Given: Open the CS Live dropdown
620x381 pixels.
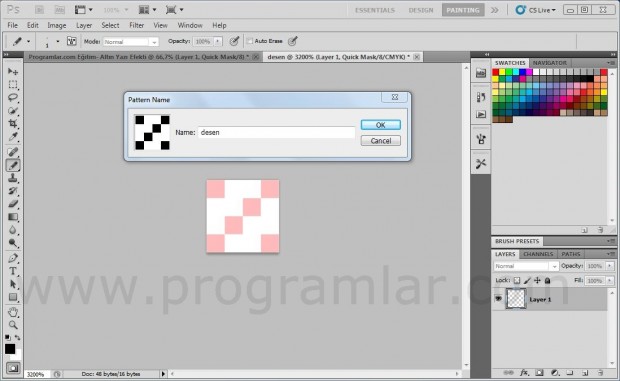Looking at the screenshot, I should point(536,10).
